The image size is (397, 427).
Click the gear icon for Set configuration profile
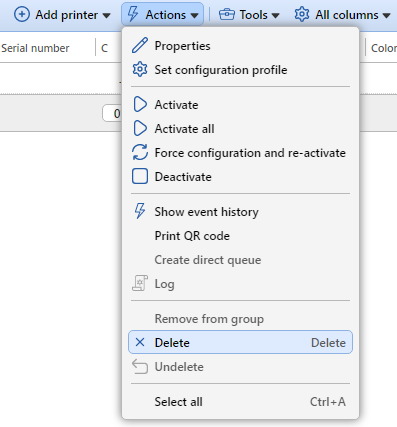pyautogui.click(x=140, y=69)
